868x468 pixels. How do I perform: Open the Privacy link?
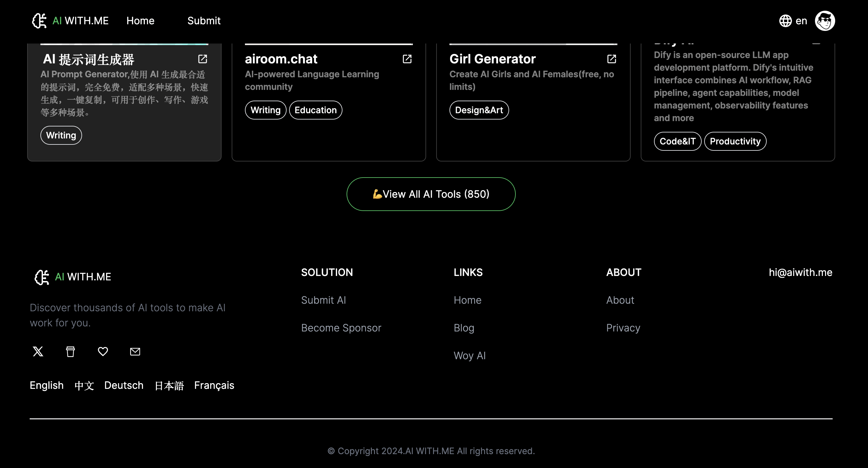(x=623, y=328)
